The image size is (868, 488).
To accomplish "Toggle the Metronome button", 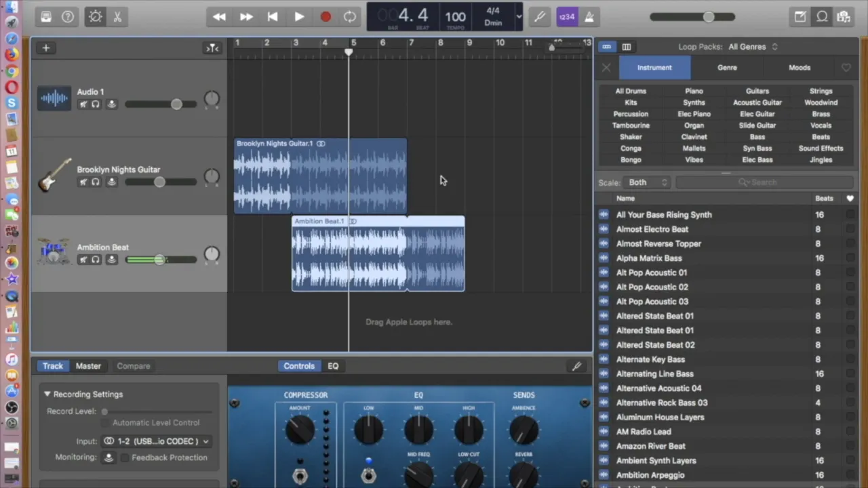I will [589, 17].
